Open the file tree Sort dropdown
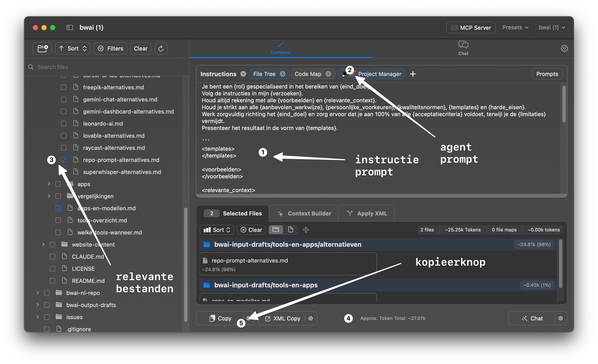This screenshot has height=364, width=598. click(73, 48)
